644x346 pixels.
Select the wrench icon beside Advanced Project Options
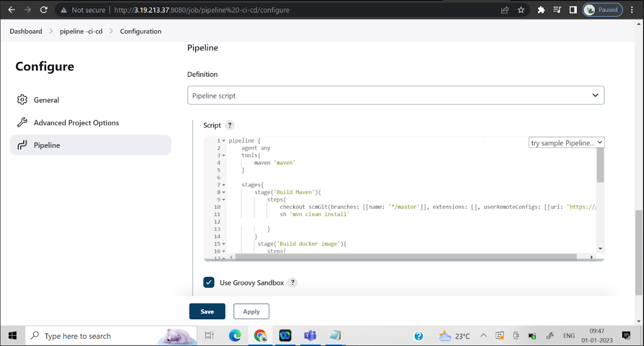(x=22, y=122)
